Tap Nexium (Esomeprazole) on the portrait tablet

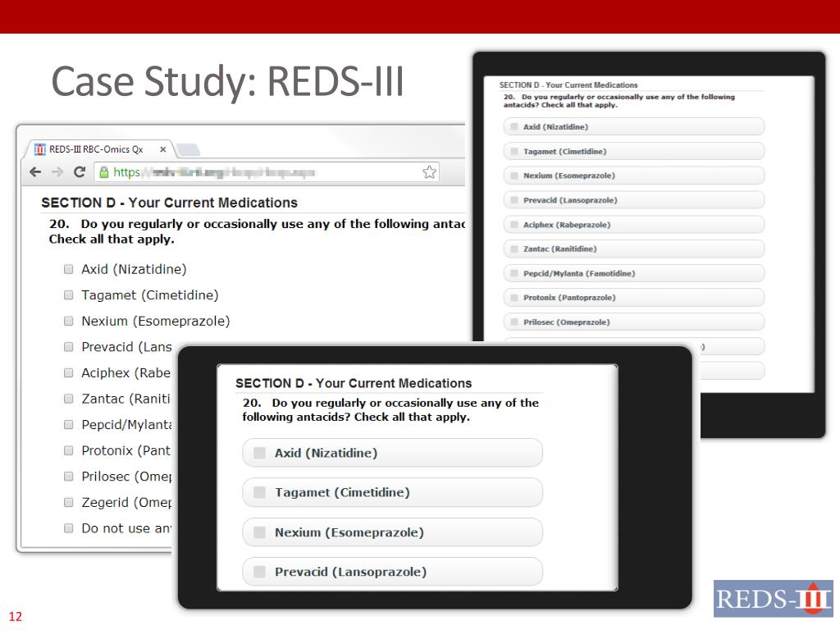[x=634, y=176]
